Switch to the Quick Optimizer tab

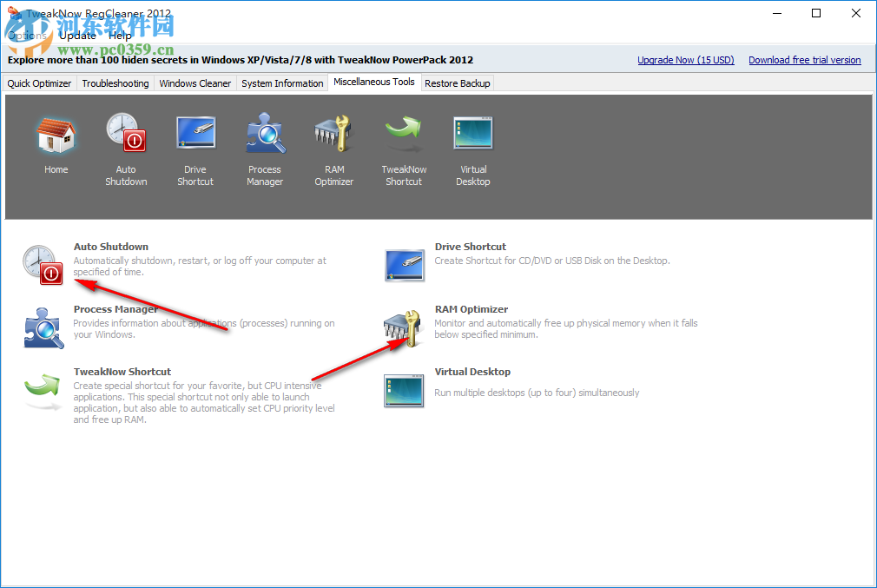pyautogui.click(x=39, y=83)
